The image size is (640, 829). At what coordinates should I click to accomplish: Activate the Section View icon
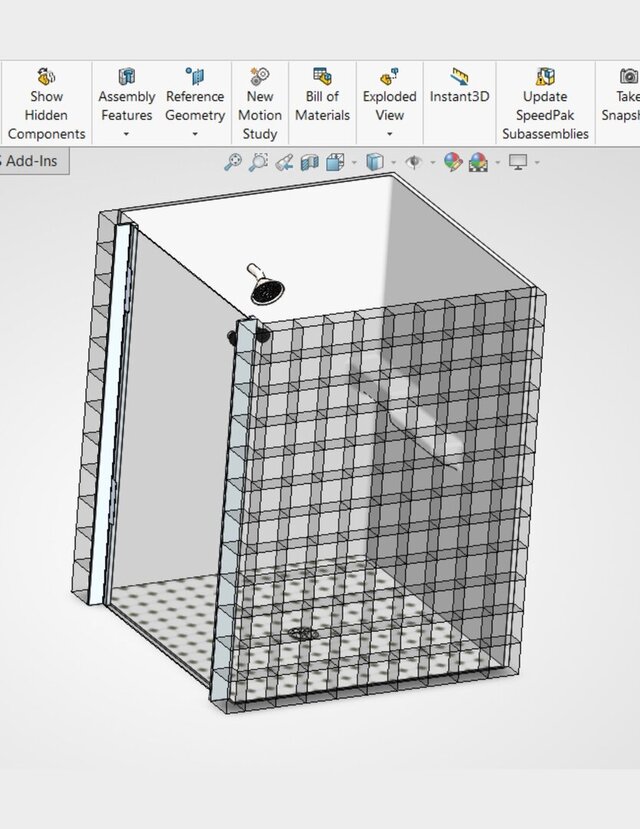[310, 162]
